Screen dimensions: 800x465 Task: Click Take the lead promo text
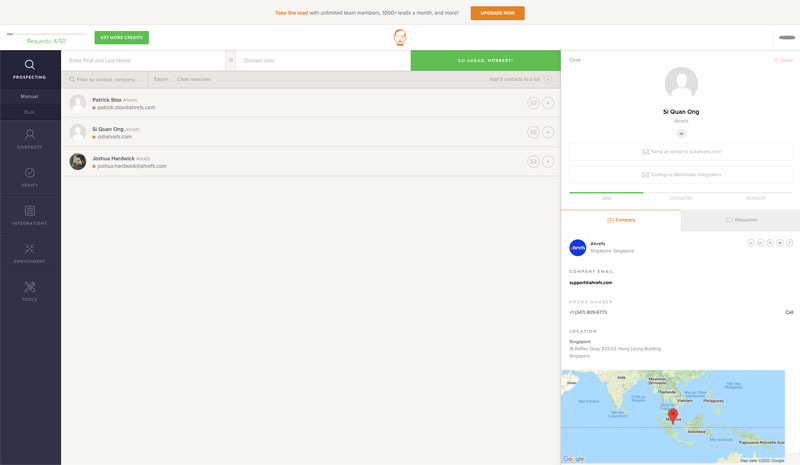291,13
